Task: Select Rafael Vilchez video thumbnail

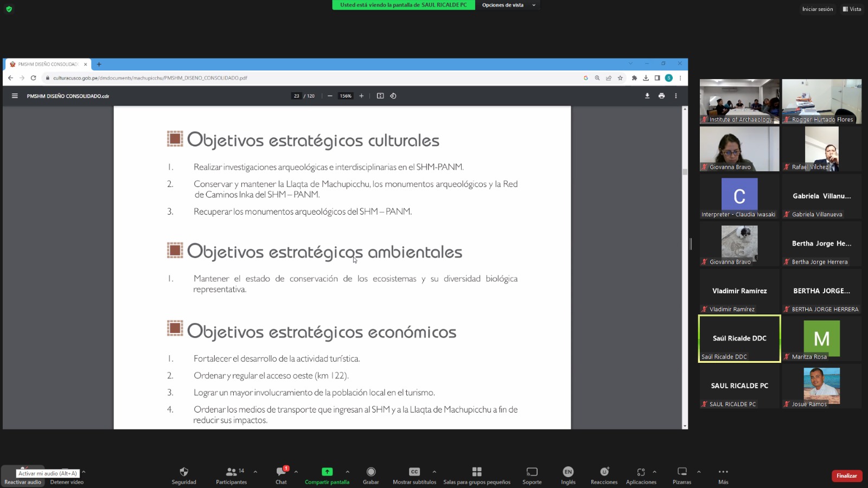Action: (822, 149)
